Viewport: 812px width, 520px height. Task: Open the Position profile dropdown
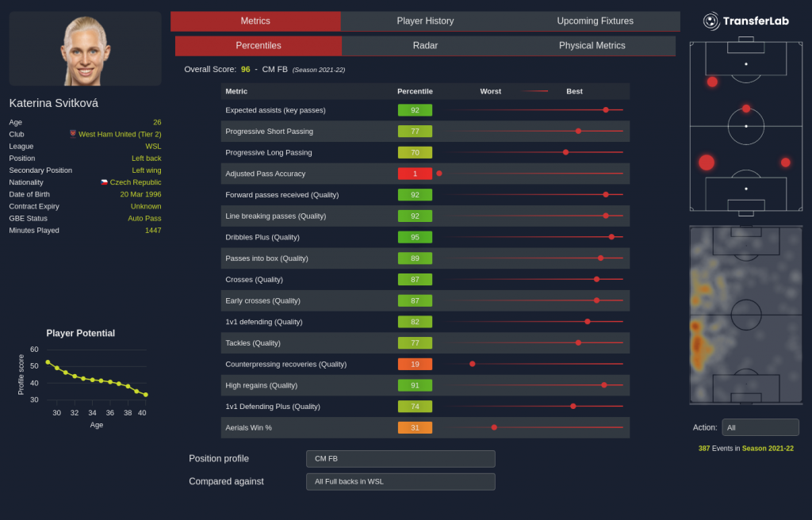(400, 459)
